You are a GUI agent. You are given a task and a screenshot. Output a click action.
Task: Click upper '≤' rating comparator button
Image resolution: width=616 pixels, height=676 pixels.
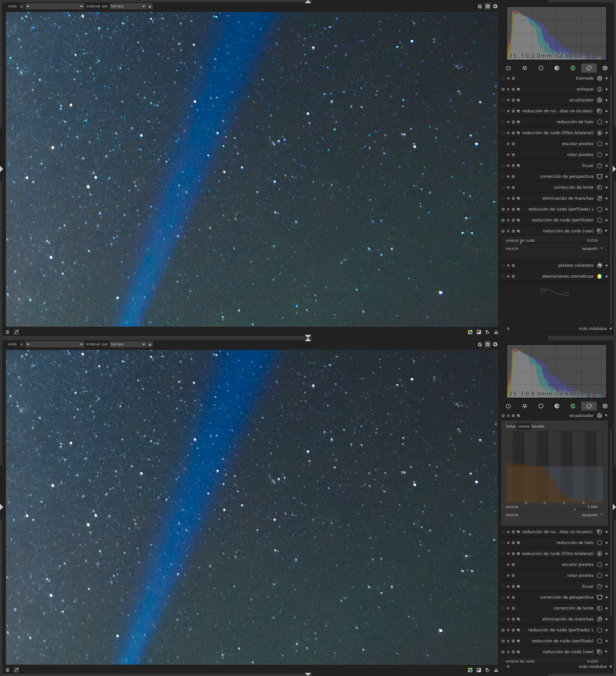(22, 6)
